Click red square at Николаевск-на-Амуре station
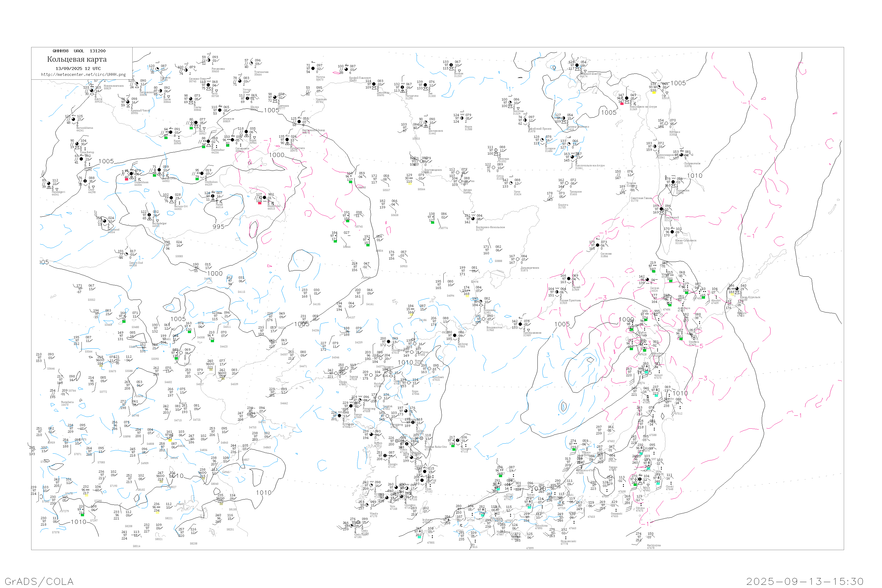Viewport: 882px width, 588px height. 622,103
